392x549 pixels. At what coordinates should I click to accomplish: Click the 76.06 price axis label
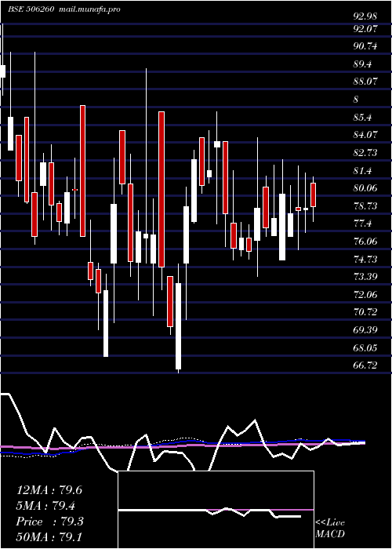[x=365, y=242]
